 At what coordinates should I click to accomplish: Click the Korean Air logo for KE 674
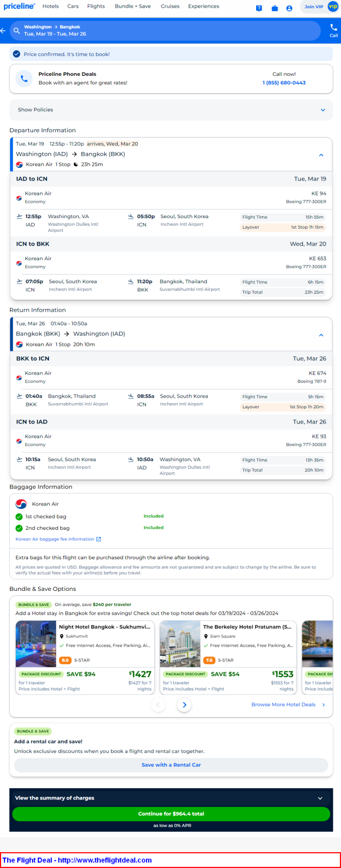(19, 378)
